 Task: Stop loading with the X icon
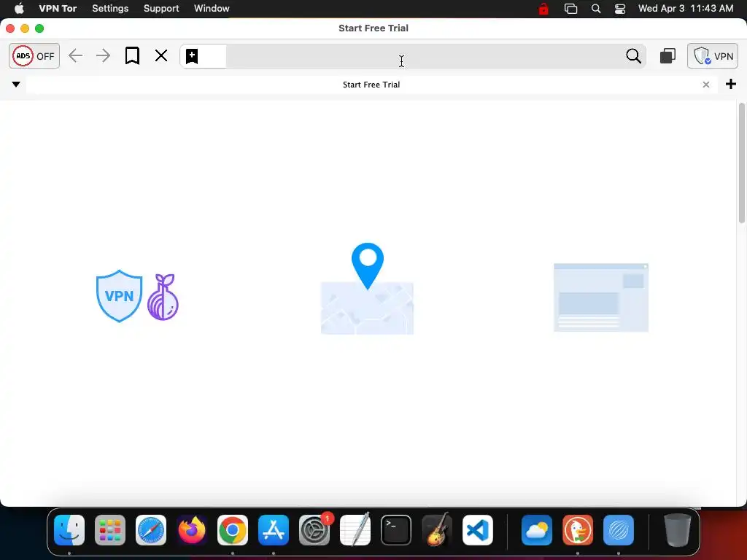[x=161, y=55]
